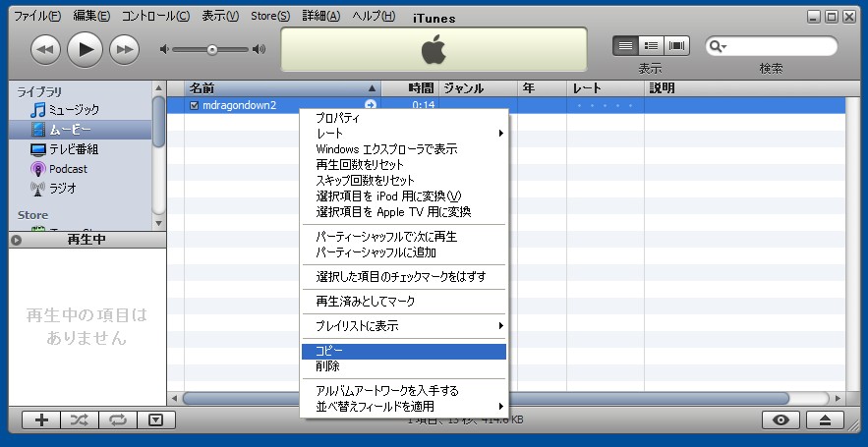Switch to grouped album view button
The height and width of the screenshot is (447, 868).
coord(652,46)
